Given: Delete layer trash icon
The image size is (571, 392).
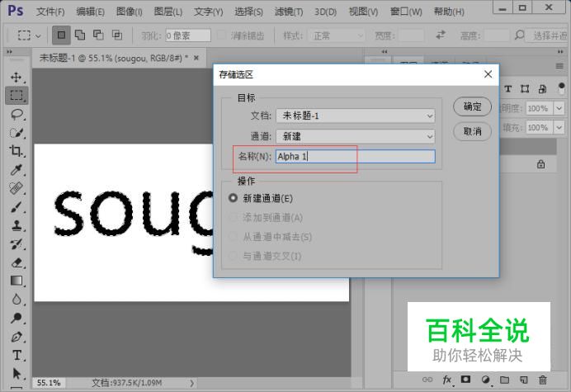Looking at the screenshot, I should [543, 380].
